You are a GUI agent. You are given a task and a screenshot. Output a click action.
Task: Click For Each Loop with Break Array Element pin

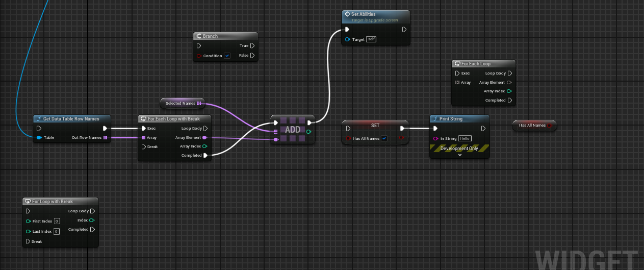click(205, 137)
